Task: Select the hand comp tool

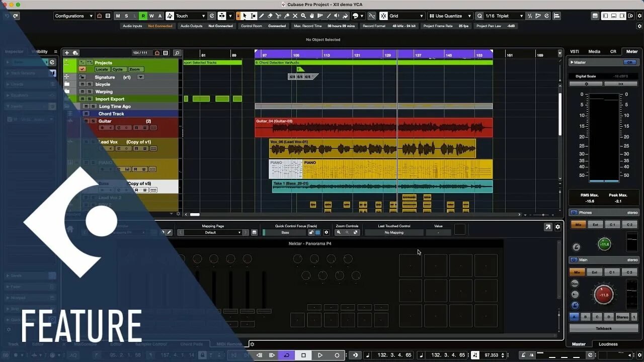Action: [x=312, y=16]
